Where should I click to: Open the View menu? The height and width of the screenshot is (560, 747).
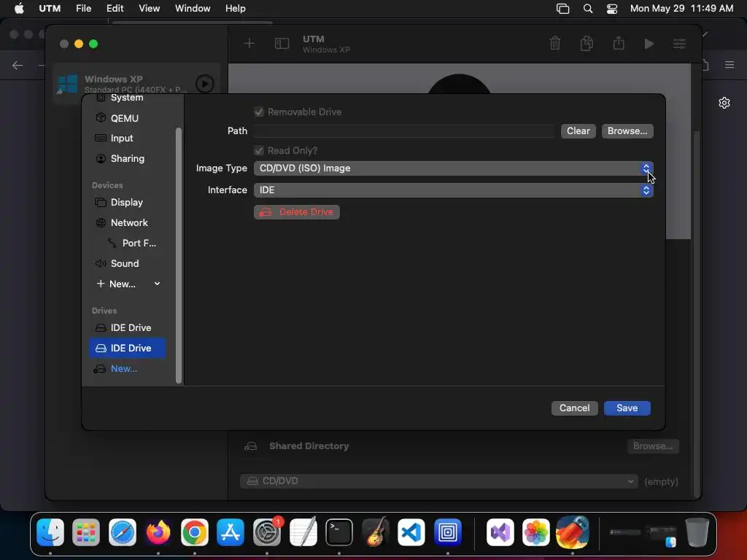point(149,9)
